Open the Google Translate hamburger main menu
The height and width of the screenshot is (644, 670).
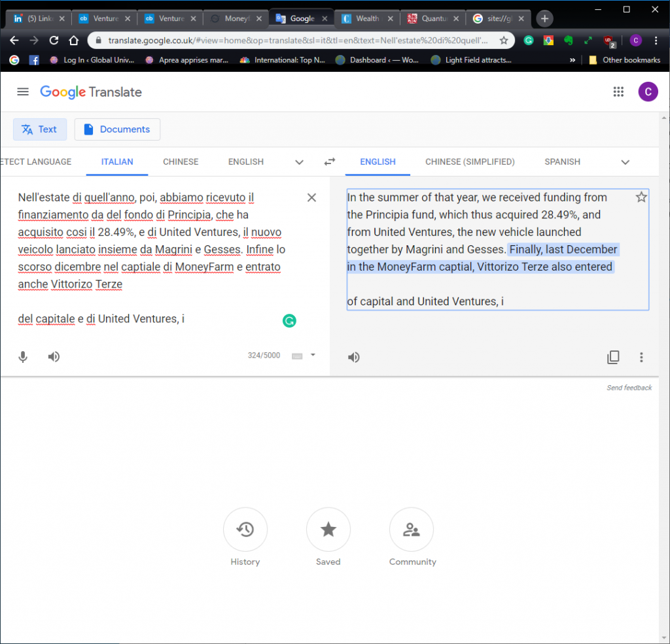(x=23, y=92)
